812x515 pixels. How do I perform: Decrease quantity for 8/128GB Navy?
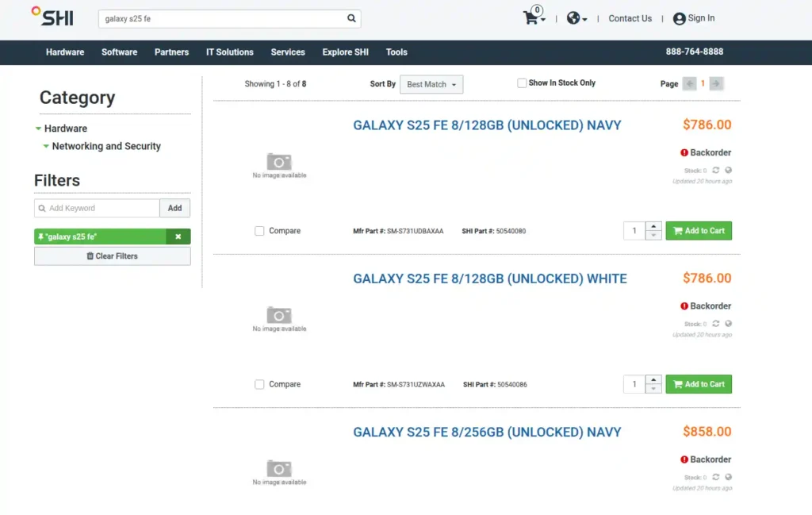pos(653,235)
